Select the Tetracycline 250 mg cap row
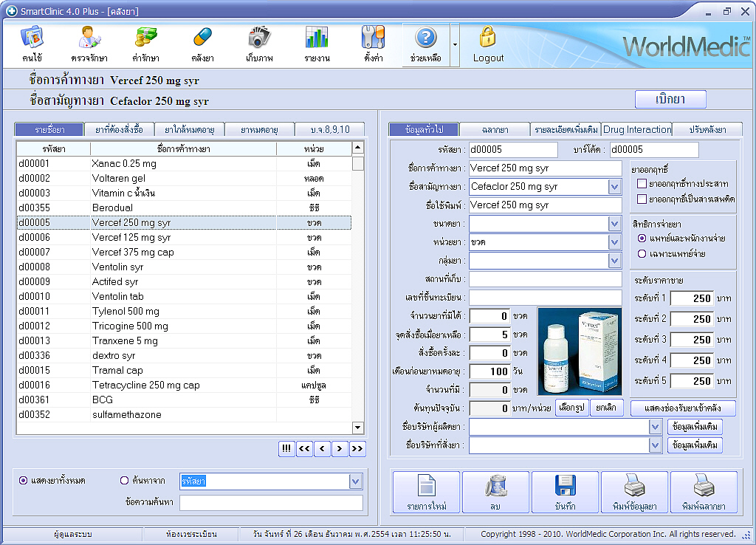Viewport: 756px width, 545px height. 184,385
